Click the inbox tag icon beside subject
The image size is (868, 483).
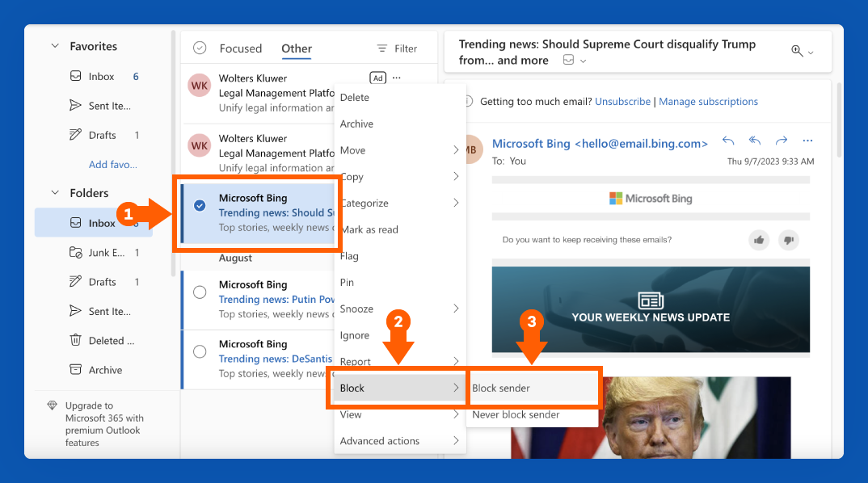(x=568, y=60)
